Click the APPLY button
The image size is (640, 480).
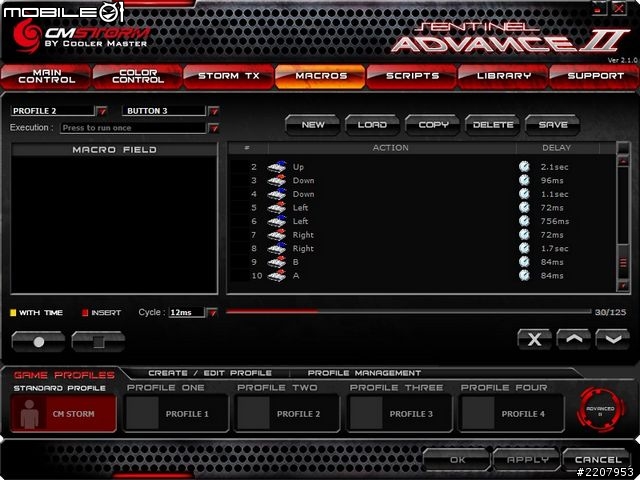pyautogui.click(x=527, y=460)
